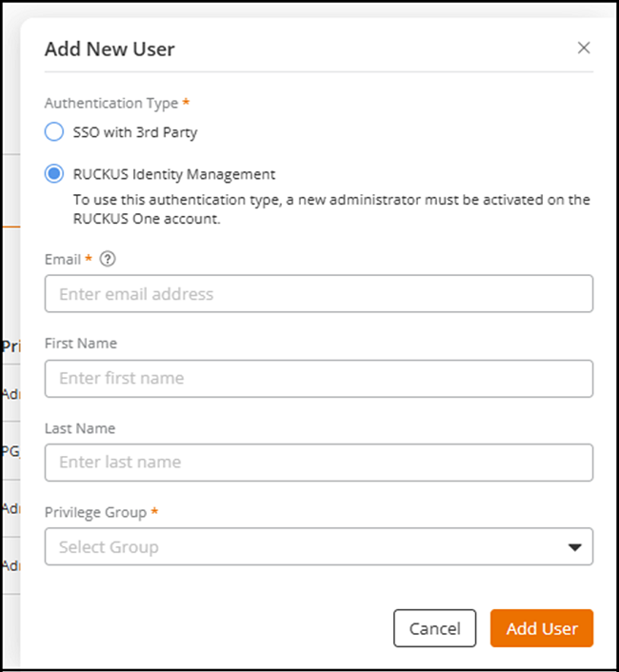Click the administrator activation note text
Image resolution: width=619 pixels, height=672 pixels.
click(331, 208)
